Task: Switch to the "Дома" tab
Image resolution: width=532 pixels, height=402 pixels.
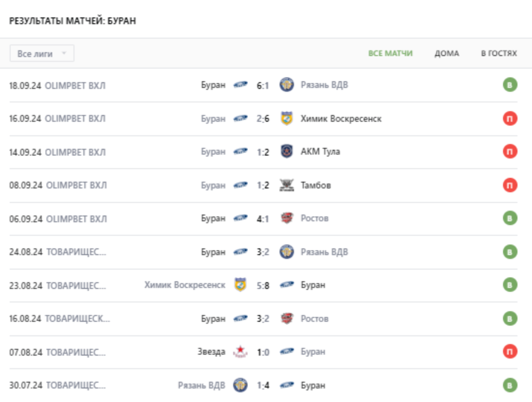Action: (x=446, y=54)
